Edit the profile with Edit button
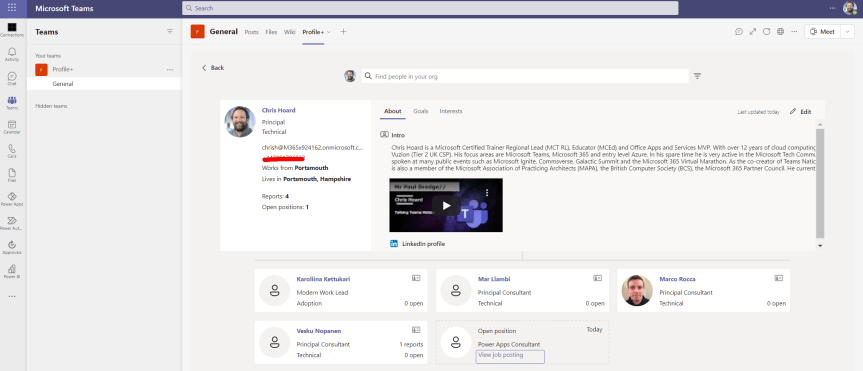The image size is (863, 371). point(801,112)
